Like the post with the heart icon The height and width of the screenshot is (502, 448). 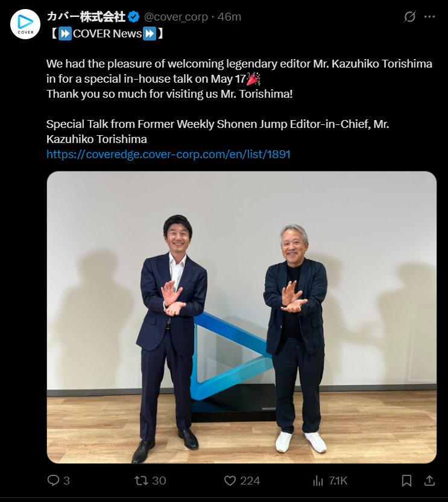point(230,480)
